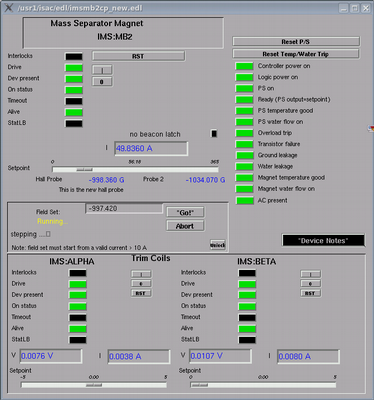Minimize the imsmb2cp_new.edl window

(x=344, y=8)
